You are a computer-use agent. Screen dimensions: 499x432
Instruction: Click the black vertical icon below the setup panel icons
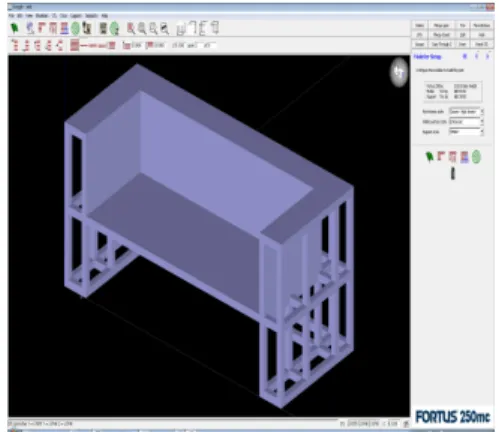tap(453, 173)
